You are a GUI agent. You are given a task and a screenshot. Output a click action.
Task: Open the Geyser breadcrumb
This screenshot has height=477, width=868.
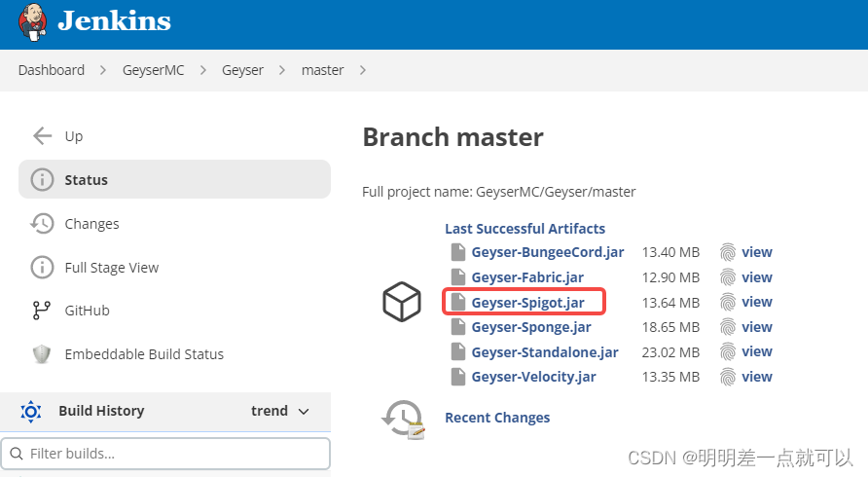click(242, 70)
